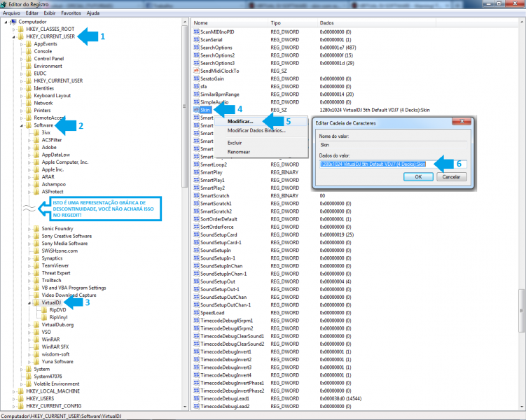The height and width of the screenshot is (420, 526).
Task: Click the Computador computer icon
Action: 13,22
